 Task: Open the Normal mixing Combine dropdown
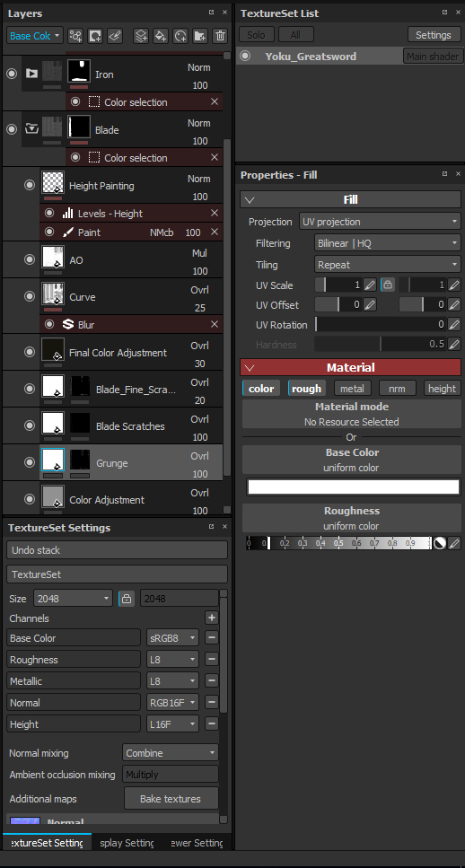click(171, 753)
